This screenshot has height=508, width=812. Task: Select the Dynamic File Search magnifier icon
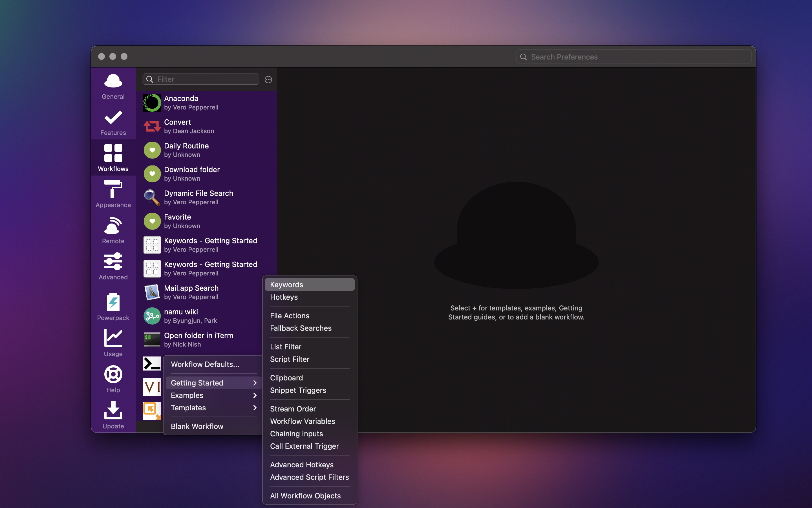152,198
